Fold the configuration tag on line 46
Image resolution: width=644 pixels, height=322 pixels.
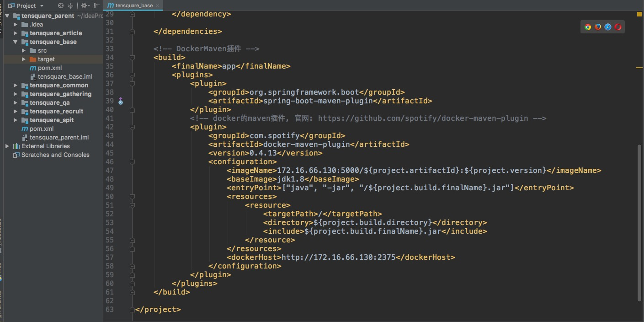pos(132,162)
